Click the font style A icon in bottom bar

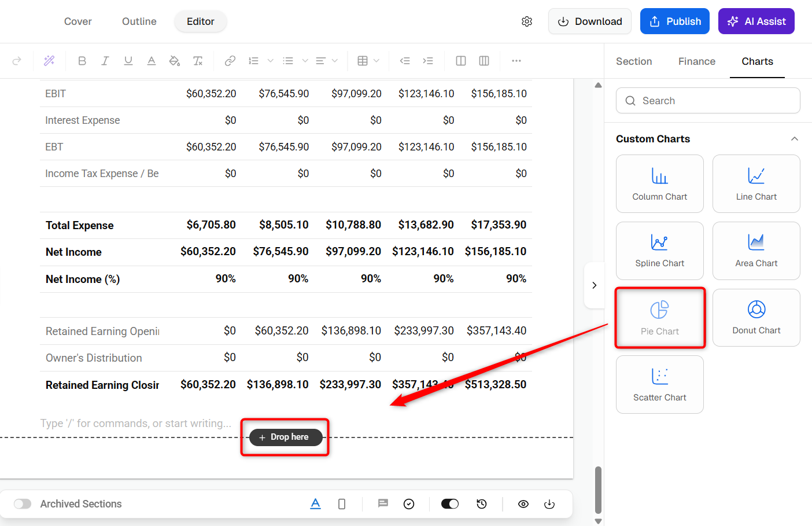(315, 504)
